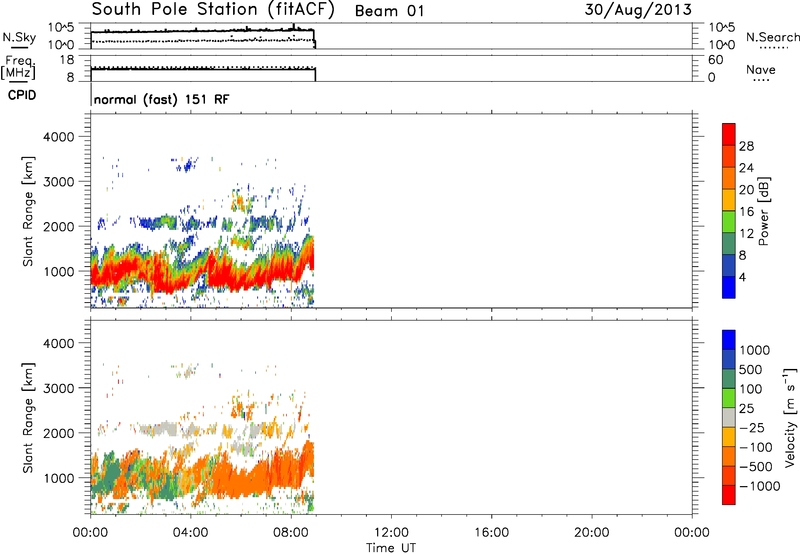This screenshot has width=800, height=554.
Task: Click the '4' tick on the power colorbar
Action: coord(742,277)
